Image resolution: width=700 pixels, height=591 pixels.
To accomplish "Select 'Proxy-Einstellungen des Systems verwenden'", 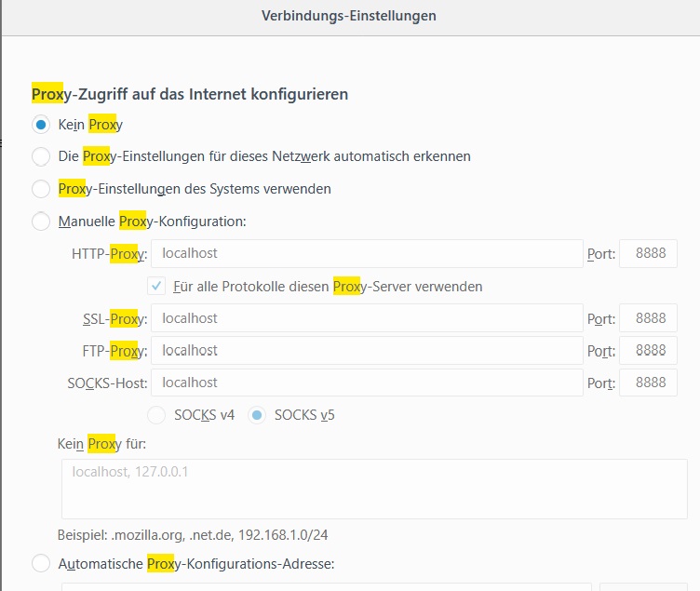I will 41,189.
